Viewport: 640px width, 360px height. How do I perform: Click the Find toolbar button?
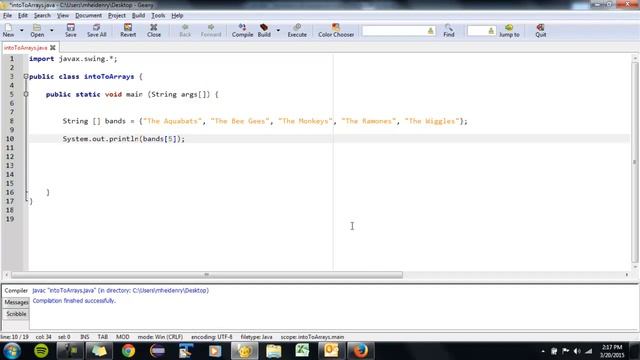tap(449, 30)
